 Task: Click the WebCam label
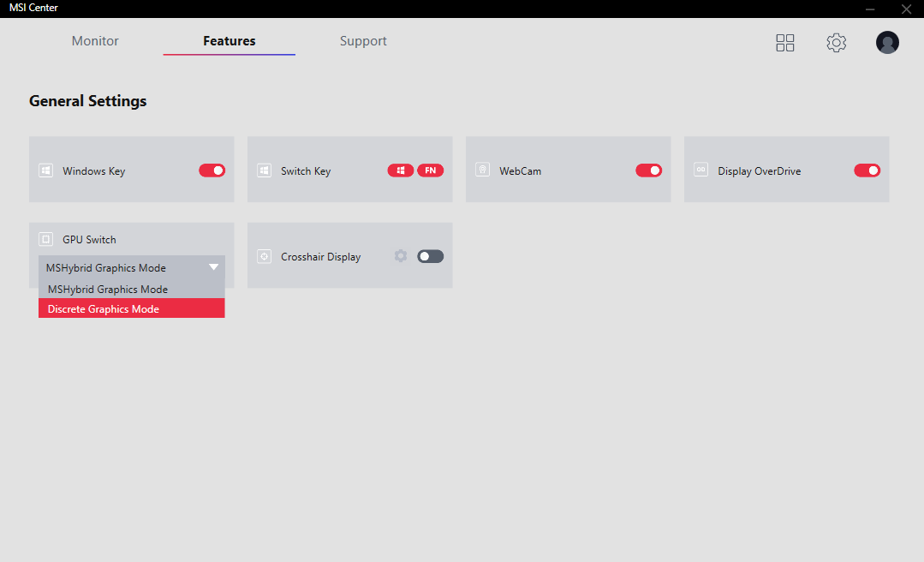(521, 171)
